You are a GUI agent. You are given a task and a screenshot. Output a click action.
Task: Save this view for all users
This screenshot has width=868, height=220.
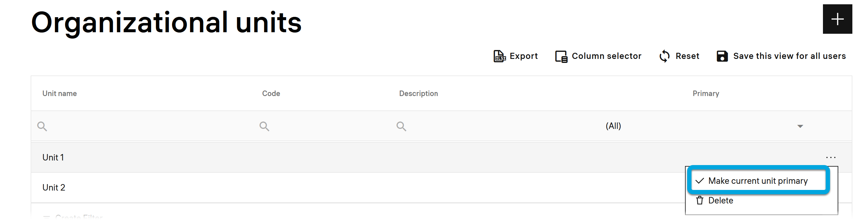[x=781, y=56]
